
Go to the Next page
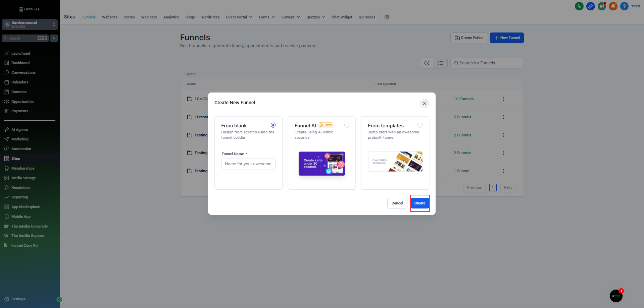pyautogui.click(x=508, y=187)
